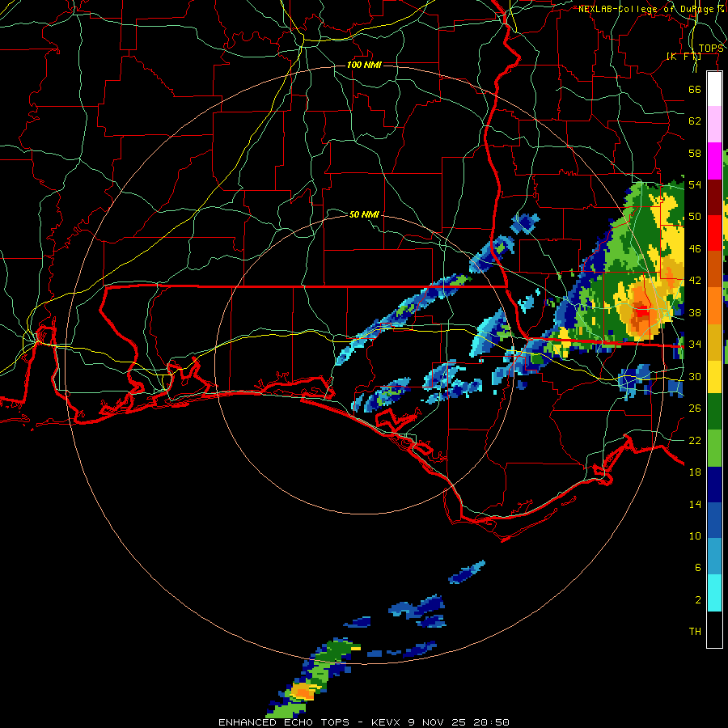Click the '26' legend value
Image resolution: width=728 pixels, height=728 pixels.
(x=695, y=408)
